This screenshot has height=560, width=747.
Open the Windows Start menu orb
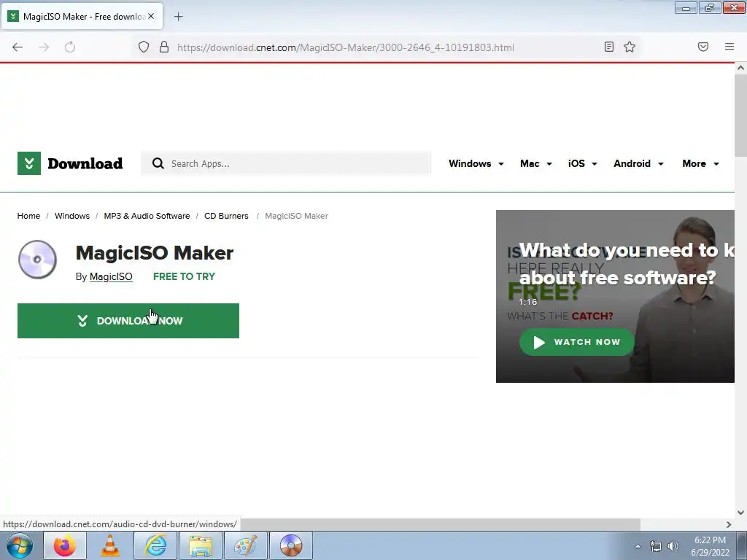coord(20,545)
